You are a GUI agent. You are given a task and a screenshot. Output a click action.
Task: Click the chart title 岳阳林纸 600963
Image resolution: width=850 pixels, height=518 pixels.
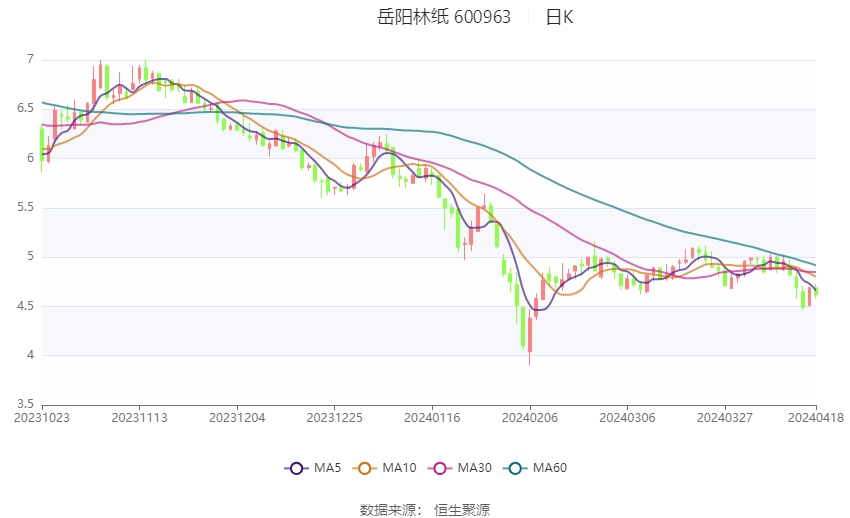point(443,17)
